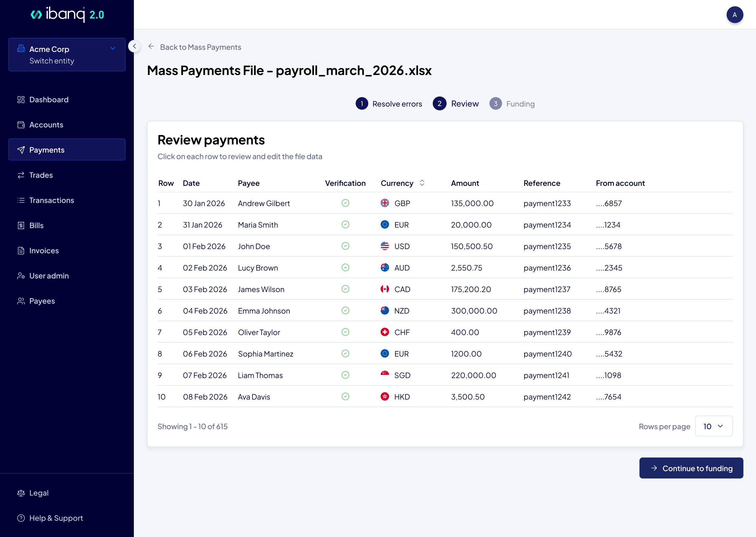756x537 pixels.
Task: Click Continue to funding button
Action: (691, 468)
